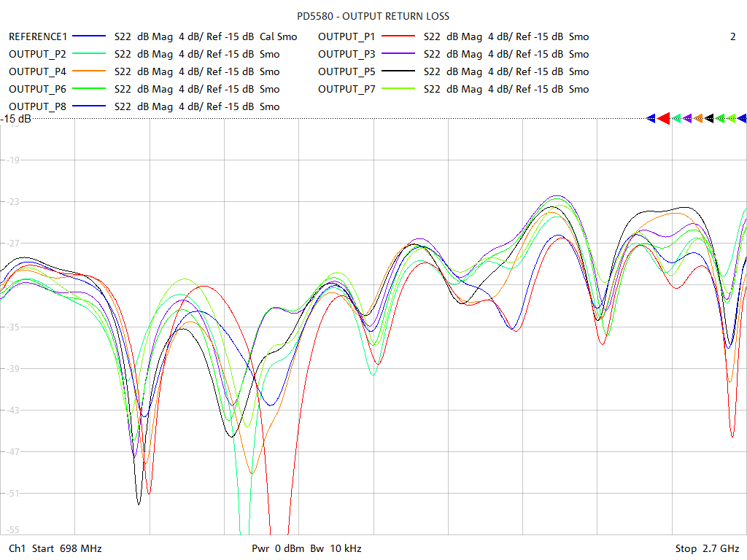Click the '-19' y-axis label

point(12,160)
